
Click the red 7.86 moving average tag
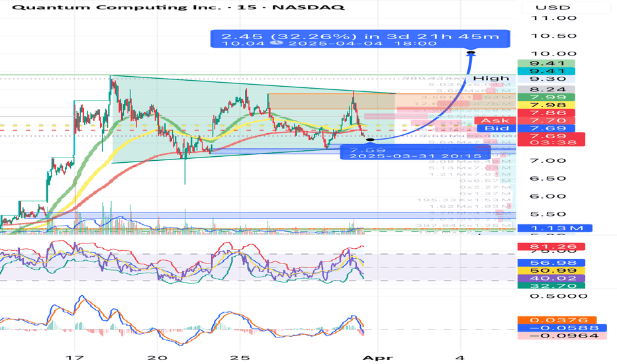coord(547,113)
